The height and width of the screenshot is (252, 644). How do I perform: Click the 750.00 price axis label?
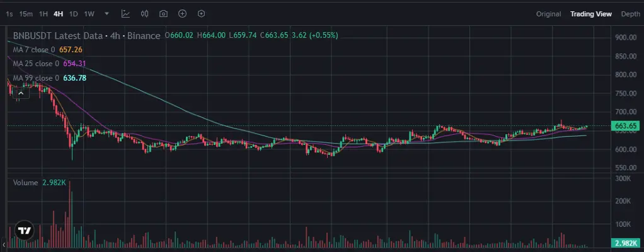tap(626, 94)
